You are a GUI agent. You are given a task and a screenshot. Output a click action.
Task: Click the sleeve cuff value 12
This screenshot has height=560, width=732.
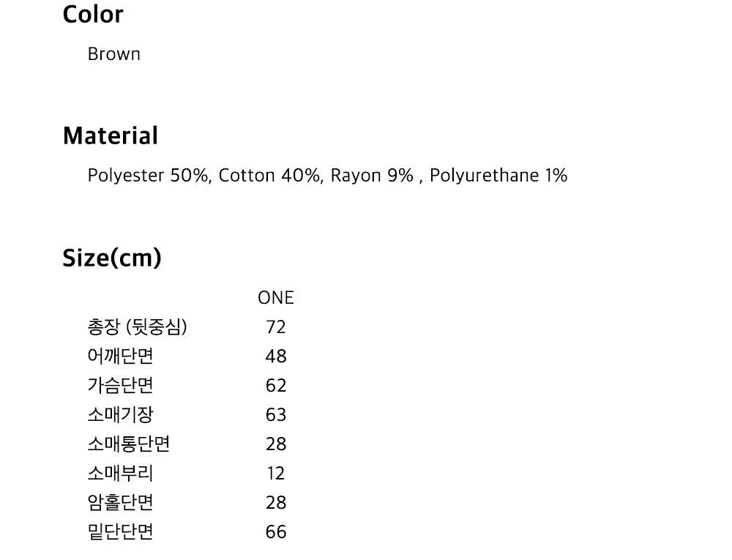coord(275,474)
